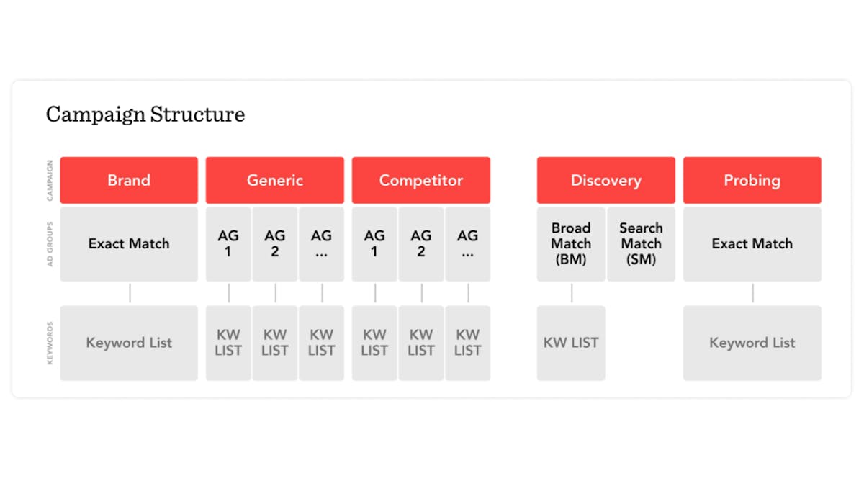
Task: Select the Discovery campaign box
Action: pyautogui.click(x=606, y=180)
